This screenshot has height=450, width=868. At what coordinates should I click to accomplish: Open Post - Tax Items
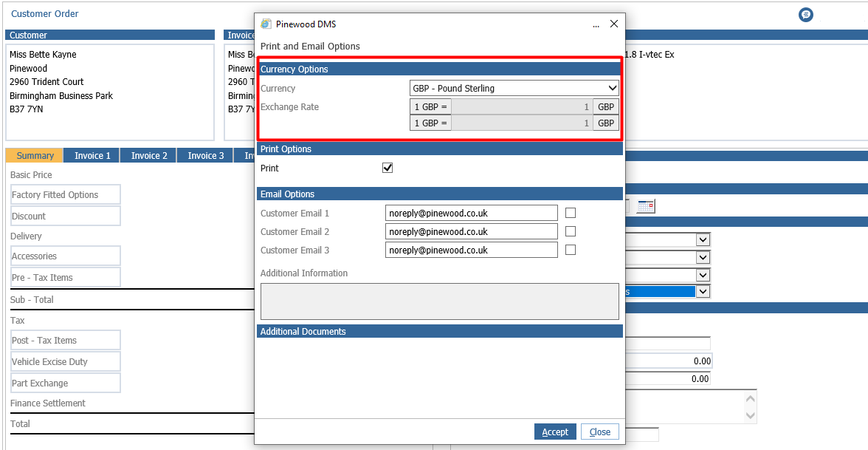click(x=65, y=340)
